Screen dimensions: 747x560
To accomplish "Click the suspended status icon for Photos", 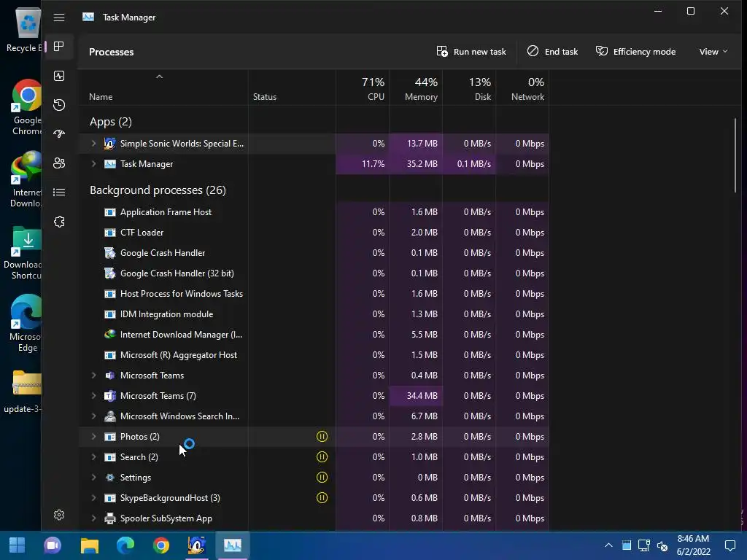I will click(x=322, y=436).
